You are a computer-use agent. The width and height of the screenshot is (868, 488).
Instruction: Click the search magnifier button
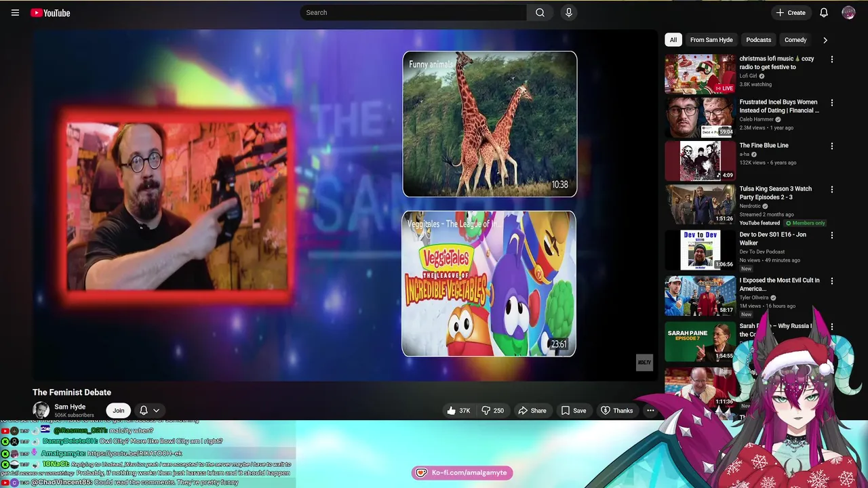pos(540,12)
